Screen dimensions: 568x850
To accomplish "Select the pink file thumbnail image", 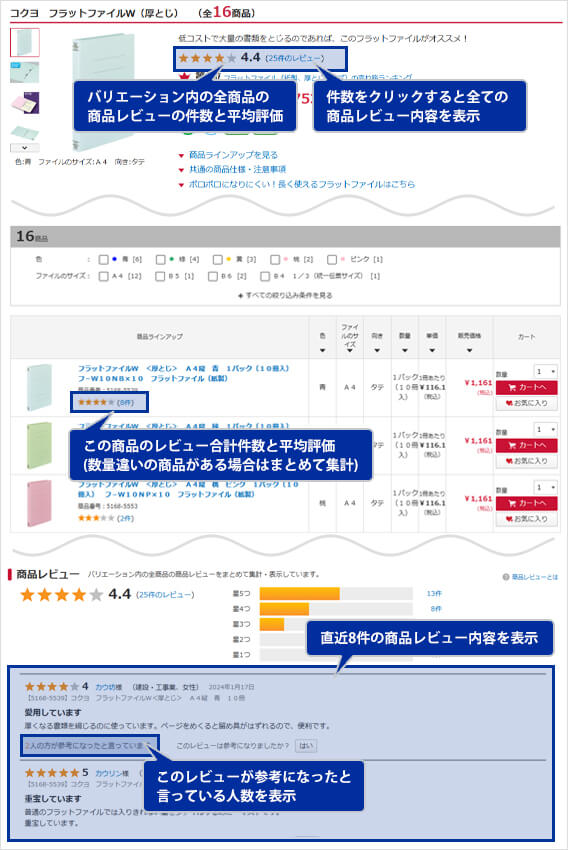I will pos(24,103).
